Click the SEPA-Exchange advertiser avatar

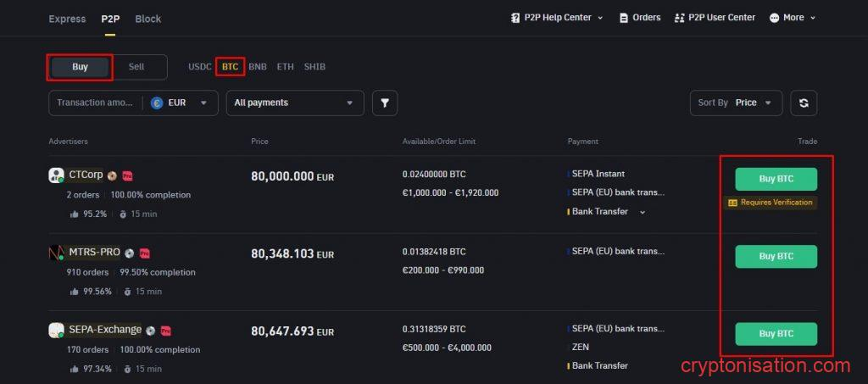57,331
